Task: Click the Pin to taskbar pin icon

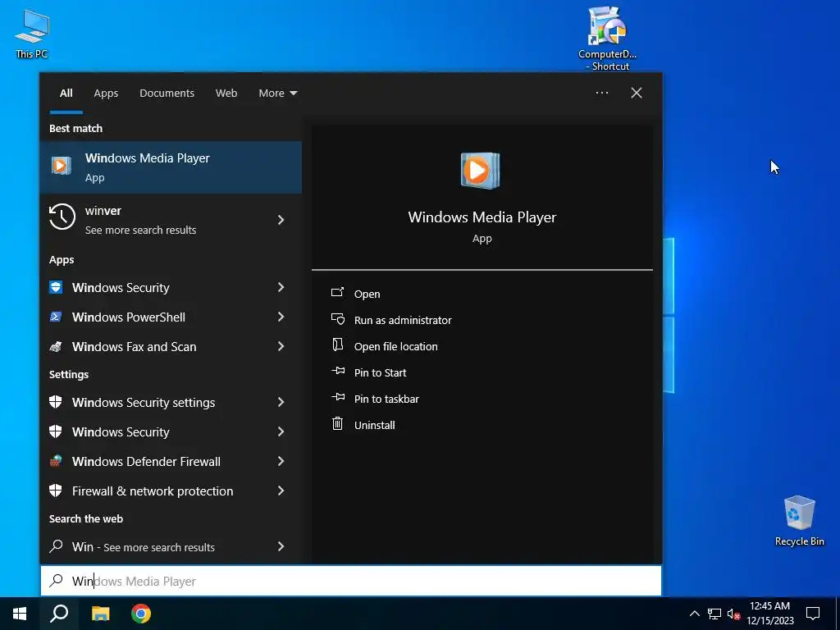Action: [338, 397]
